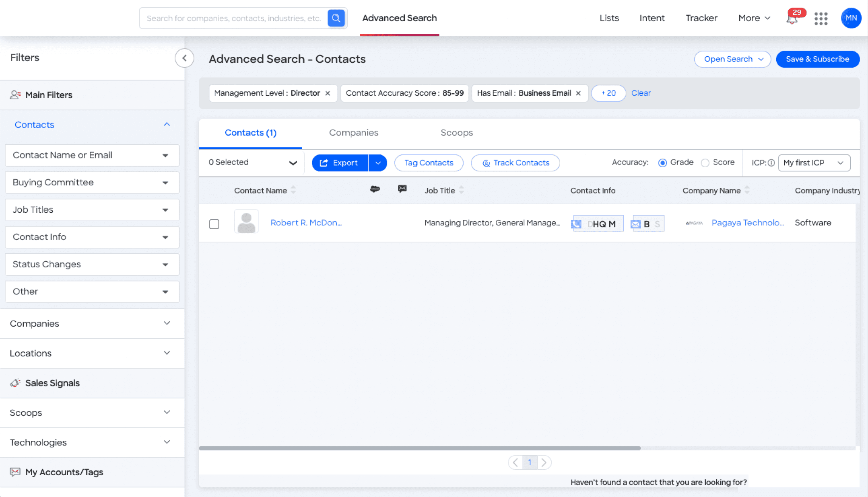868x497 pixels.
Task: Select the Grade accuracy radio
Action: click(662, 163)
